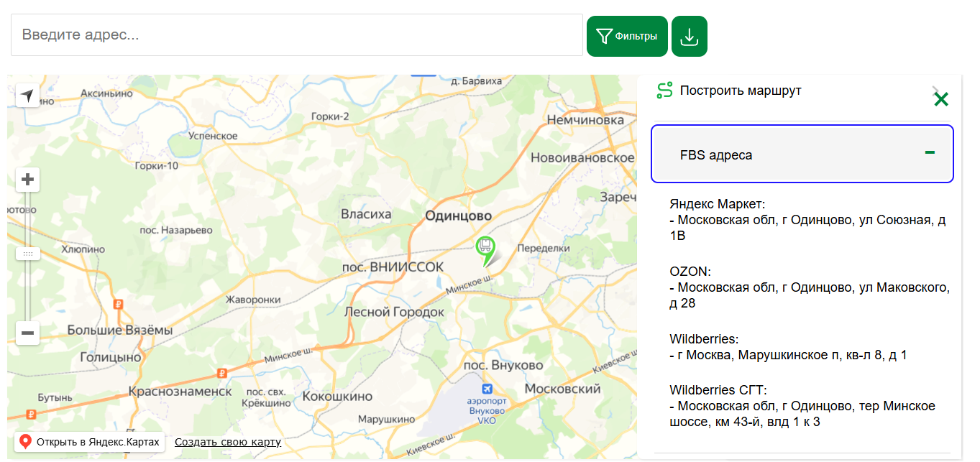Collapse the FBS адреса section

coord(802,154)
